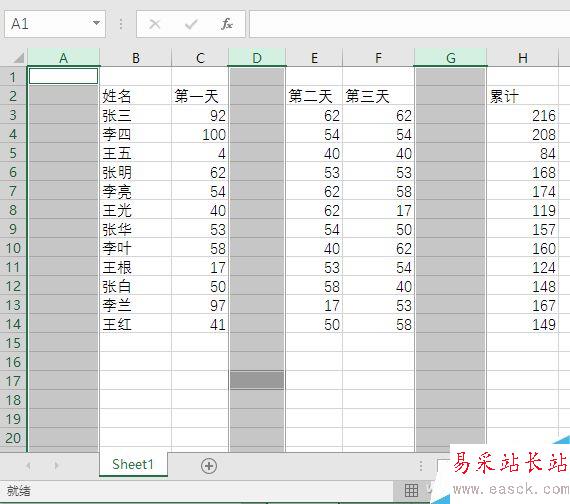Click the total cell 216
Screen dimensions: 570x504
(522, 115)
